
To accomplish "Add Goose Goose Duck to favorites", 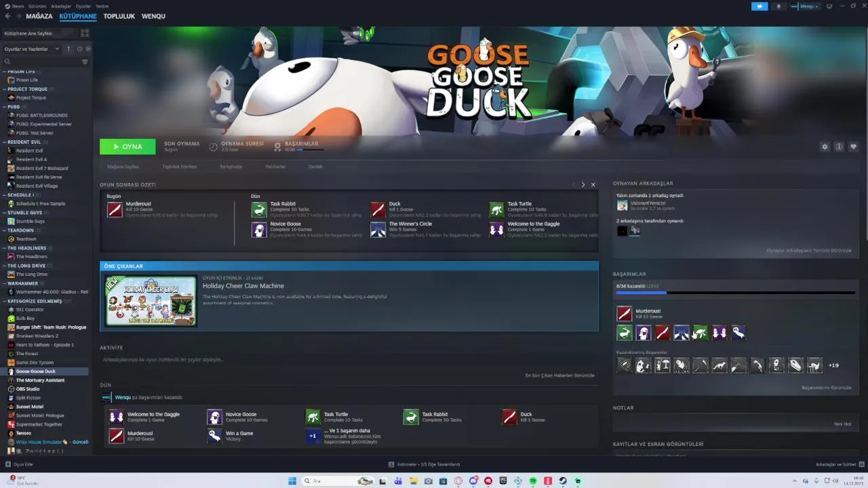I will click(x=853, y=146).
